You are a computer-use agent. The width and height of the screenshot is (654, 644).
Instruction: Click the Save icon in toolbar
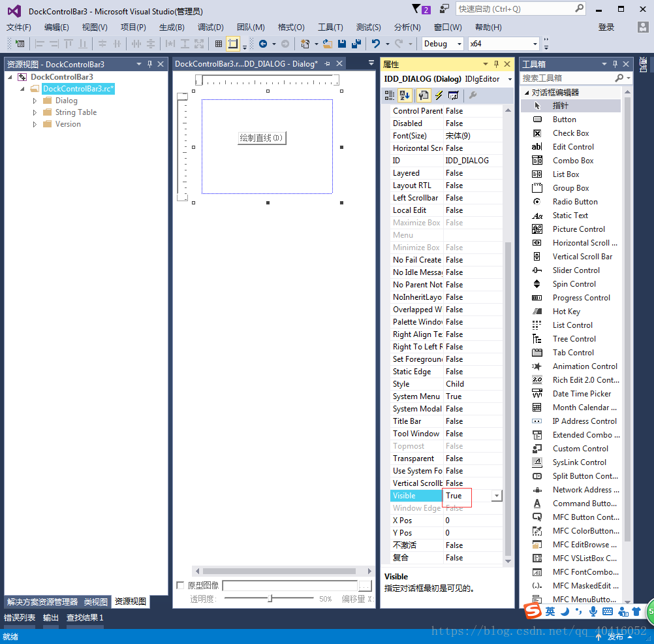pos(341,43)
